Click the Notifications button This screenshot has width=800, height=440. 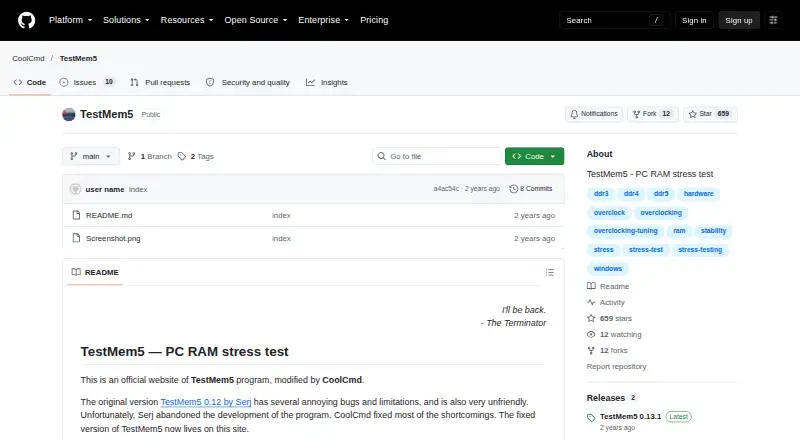click(x=594, y=114)
